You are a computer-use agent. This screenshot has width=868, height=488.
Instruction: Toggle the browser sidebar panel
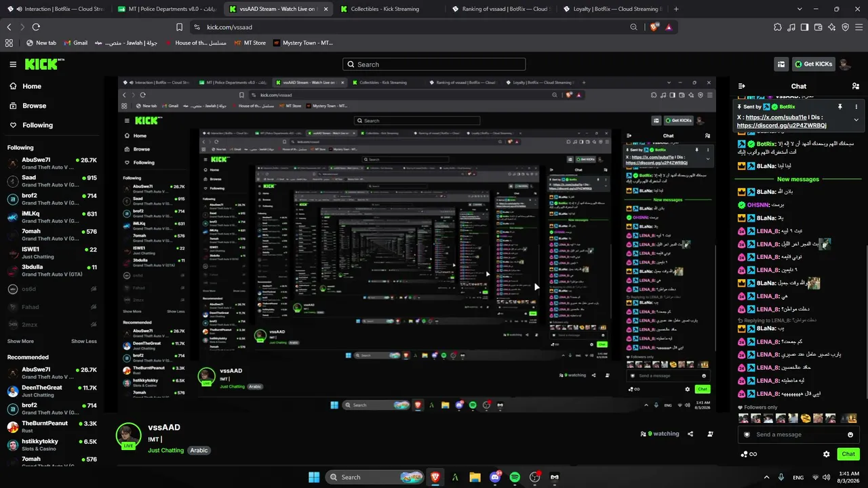804,27
